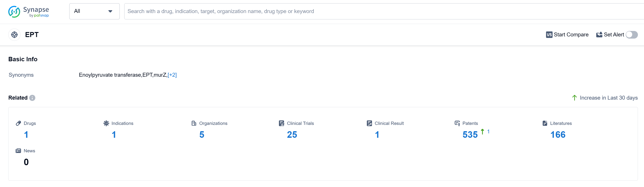Click the Synapse by patsnap logo

[28, 12]
